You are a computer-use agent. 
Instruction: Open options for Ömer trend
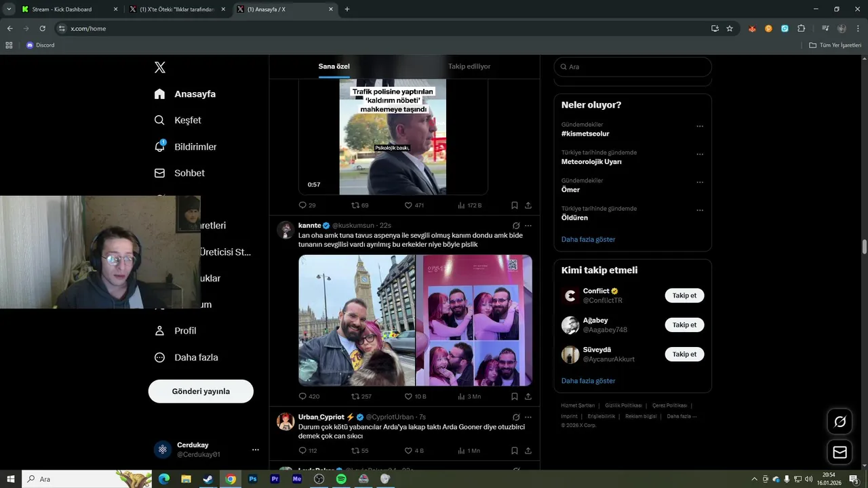[x=700, y=182]
